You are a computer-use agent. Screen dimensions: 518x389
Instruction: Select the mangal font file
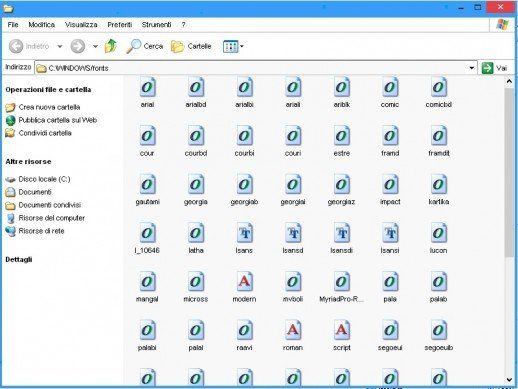point(147,287)
